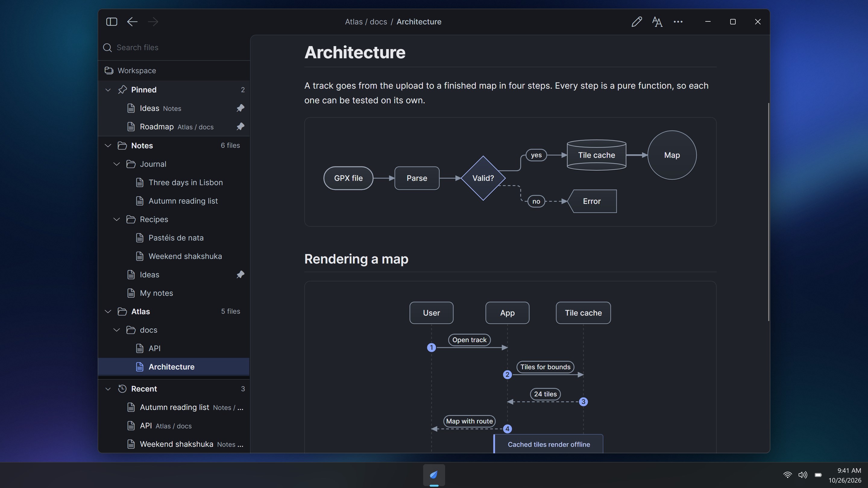
Task: Collapse the Recent section
Action: pos(108,389)
